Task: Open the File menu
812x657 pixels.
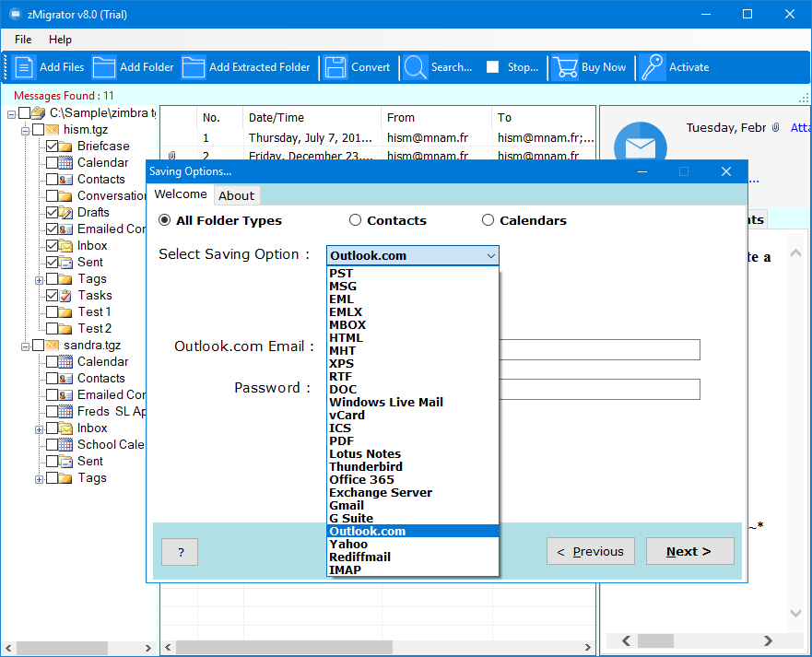Action: 23,40
